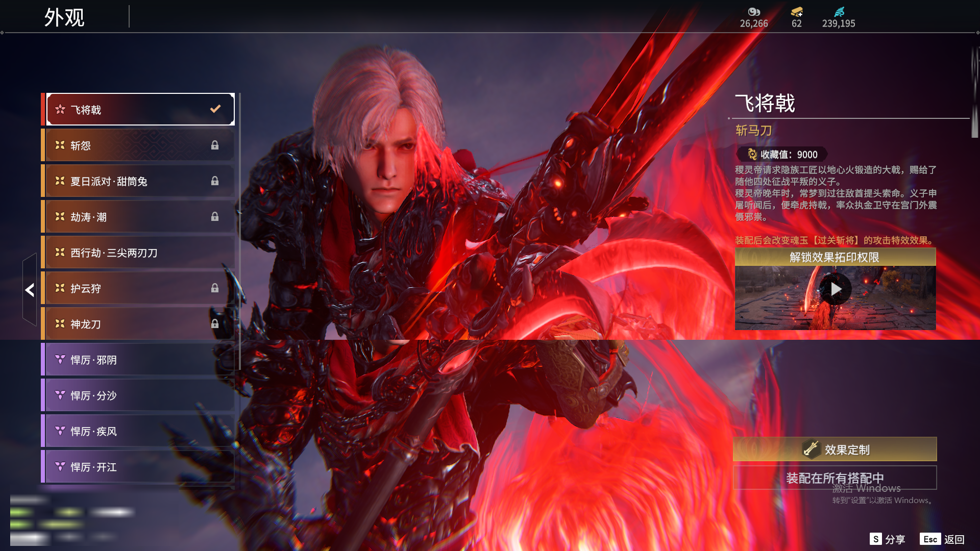
Task: Open the 效果定制 customization button
Action: tap(835, 449)
